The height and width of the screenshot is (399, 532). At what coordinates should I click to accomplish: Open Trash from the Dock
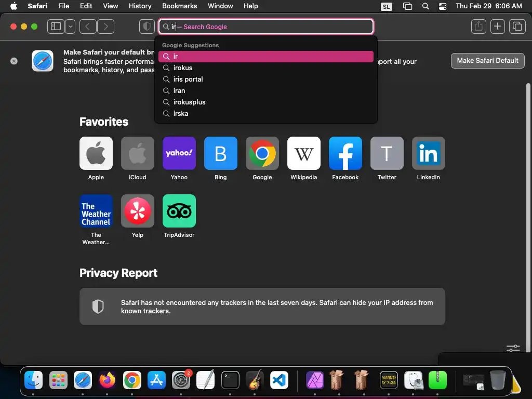point(498,380)
